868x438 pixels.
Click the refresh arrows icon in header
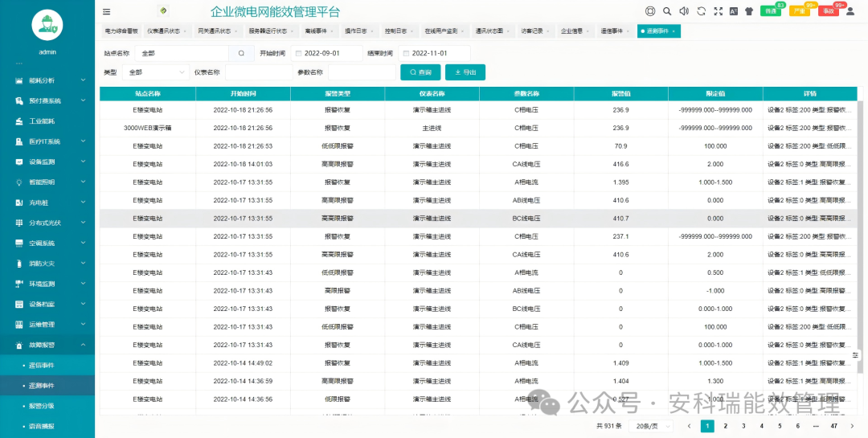(x=702, y=11)
